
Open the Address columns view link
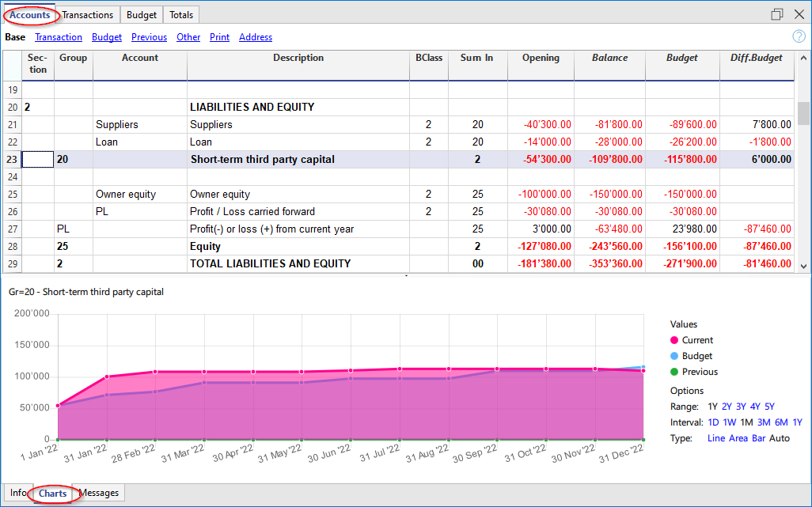tap(256, 37)
